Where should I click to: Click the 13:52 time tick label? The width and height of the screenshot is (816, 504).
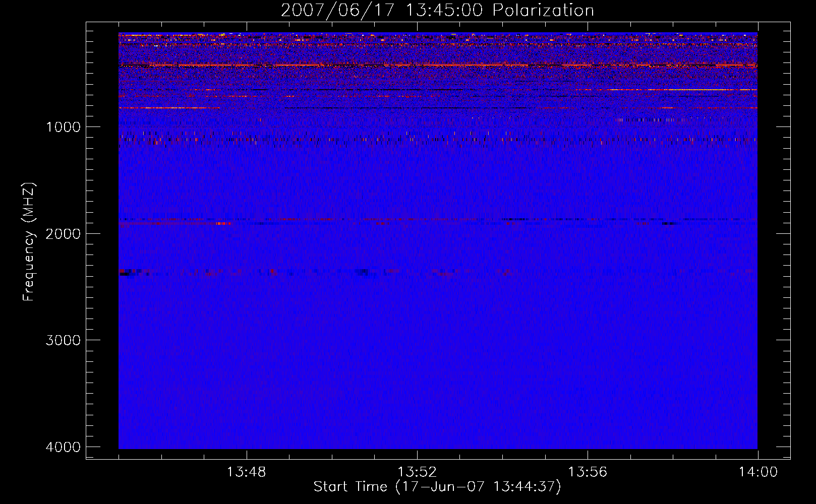pos(417,472)
